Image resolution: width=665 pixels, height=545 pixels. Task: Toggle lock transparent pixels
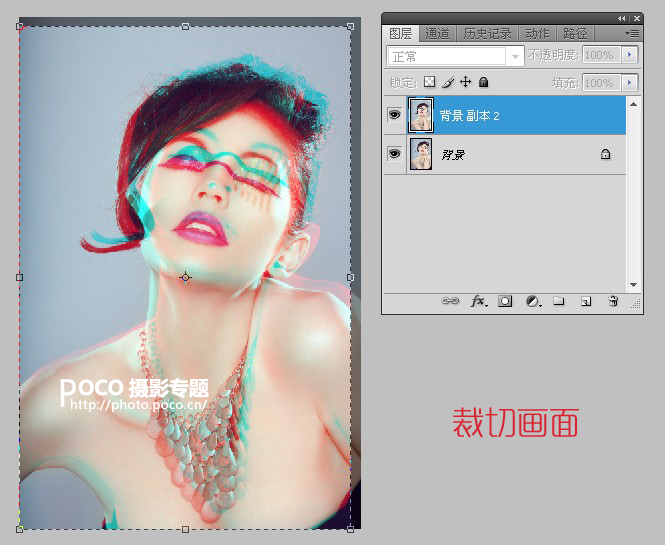pos(430,82)
